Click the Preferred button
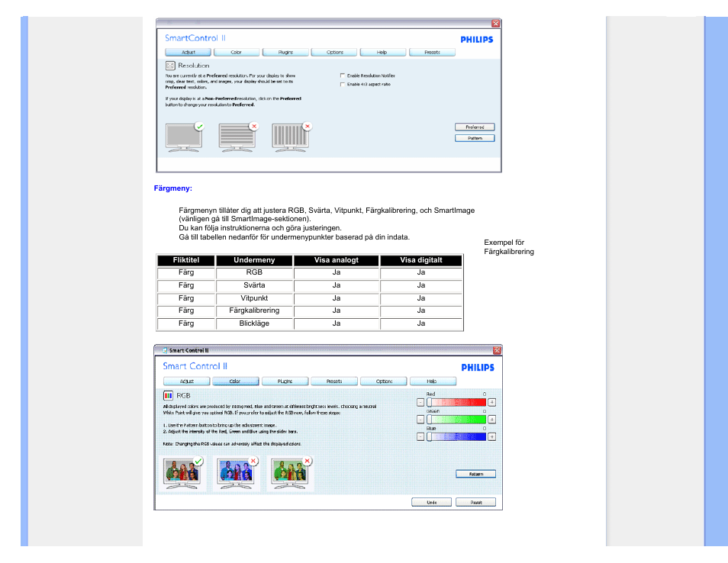 (475, 127)
